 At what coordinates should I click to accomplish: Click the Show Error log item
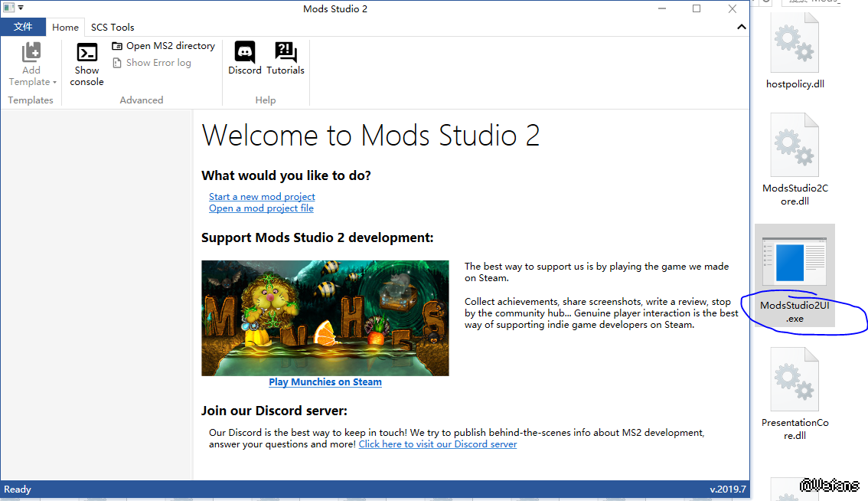coord(152,63)
